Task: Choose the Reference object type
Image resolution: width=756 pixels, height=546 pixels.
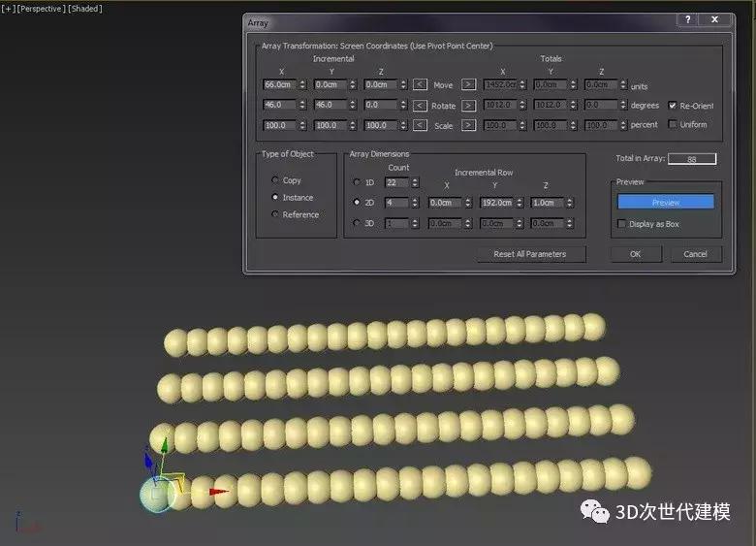Action: point(276,214)
